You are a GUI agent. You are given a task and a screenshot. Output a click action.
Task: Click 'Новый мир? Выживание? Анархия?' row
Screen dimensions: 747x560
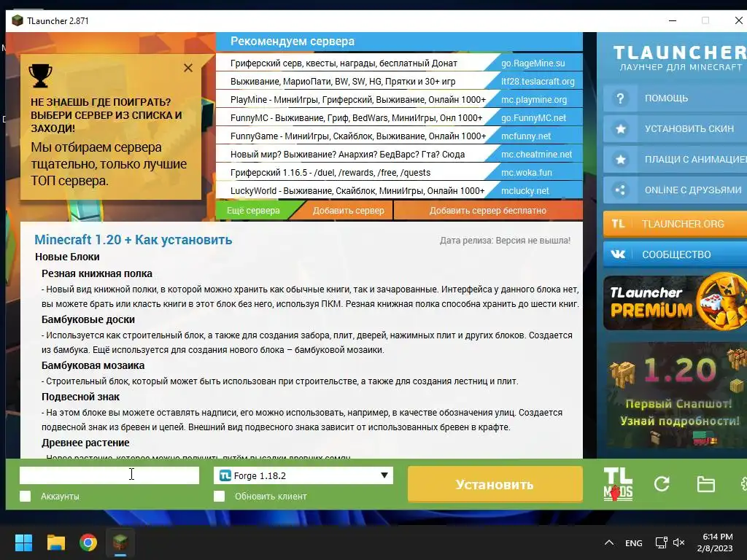pos(347,155)
